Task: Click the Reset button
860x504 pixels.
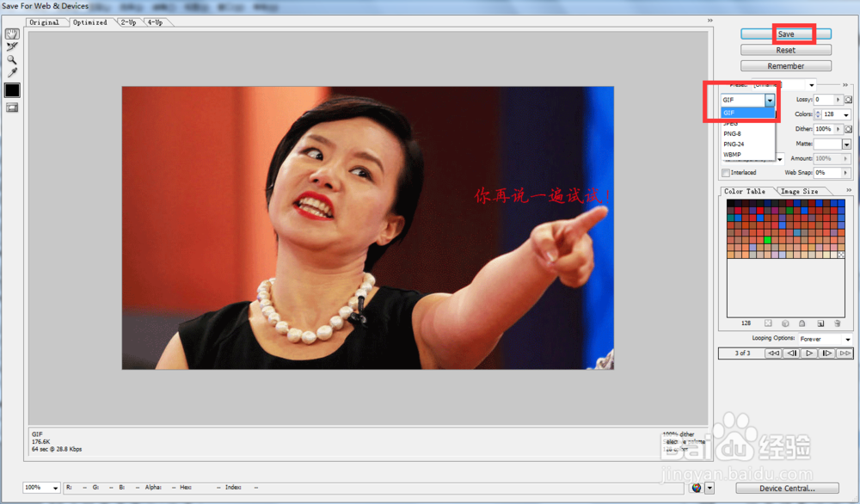Action: 786,50
